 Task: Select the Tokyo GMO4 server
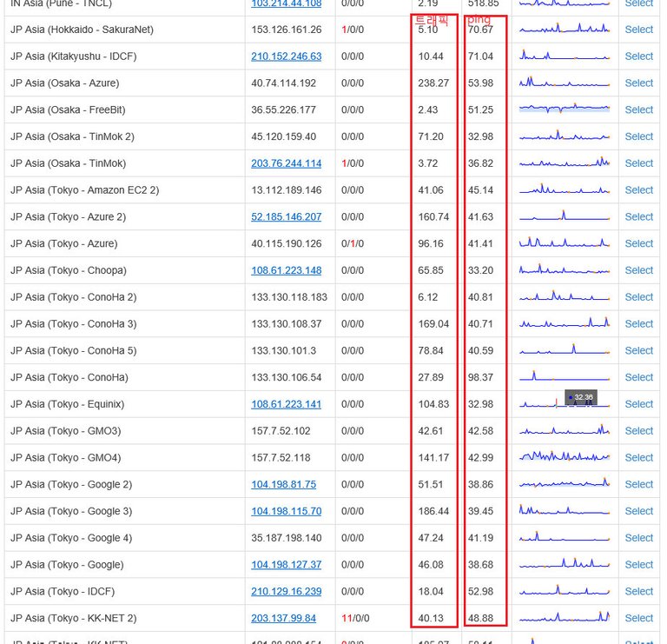[638, 458]
